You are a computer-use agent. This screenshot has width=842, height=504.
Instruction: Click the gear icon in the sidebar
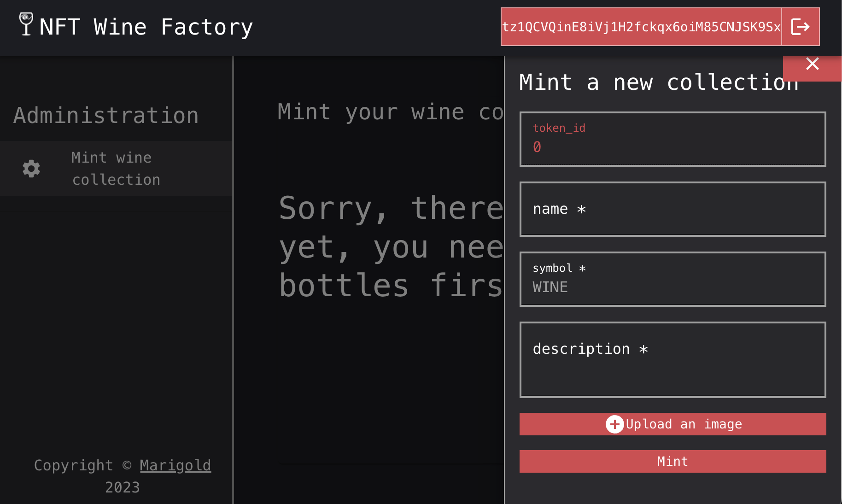(x=31, y=169)
